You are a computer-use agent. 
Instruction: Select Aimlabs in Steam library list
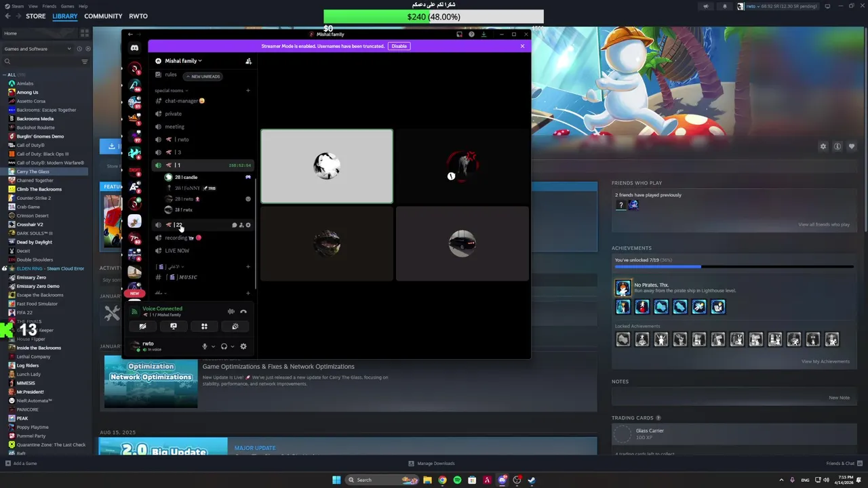(x=24, y=83)
